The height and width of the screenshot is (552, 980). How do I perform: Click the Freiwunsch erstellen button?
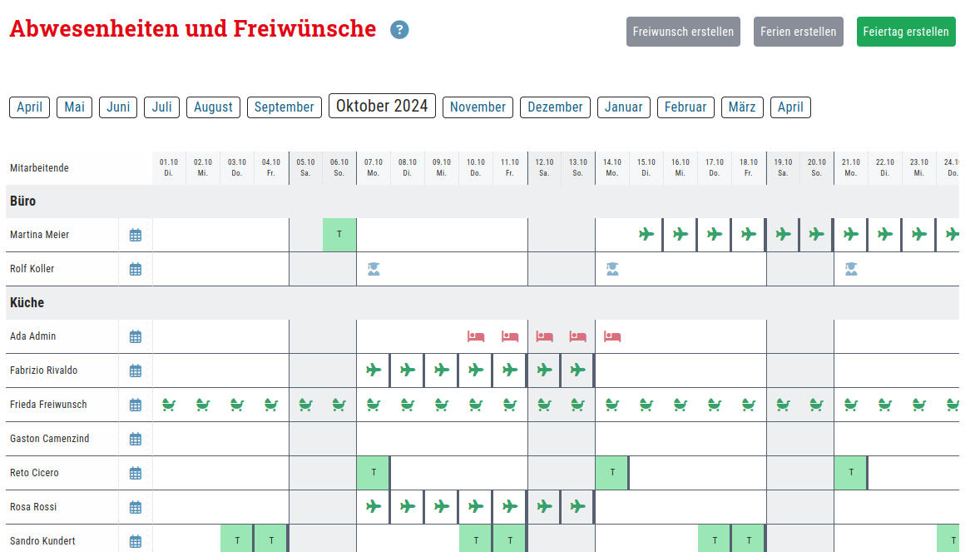point(683,32)
